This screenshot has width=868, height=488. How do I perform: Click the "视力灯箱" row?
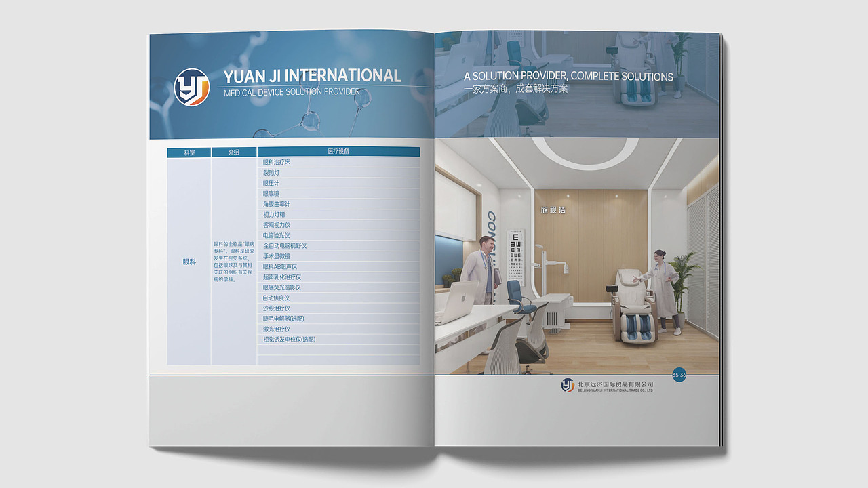(x=338, y=214)
